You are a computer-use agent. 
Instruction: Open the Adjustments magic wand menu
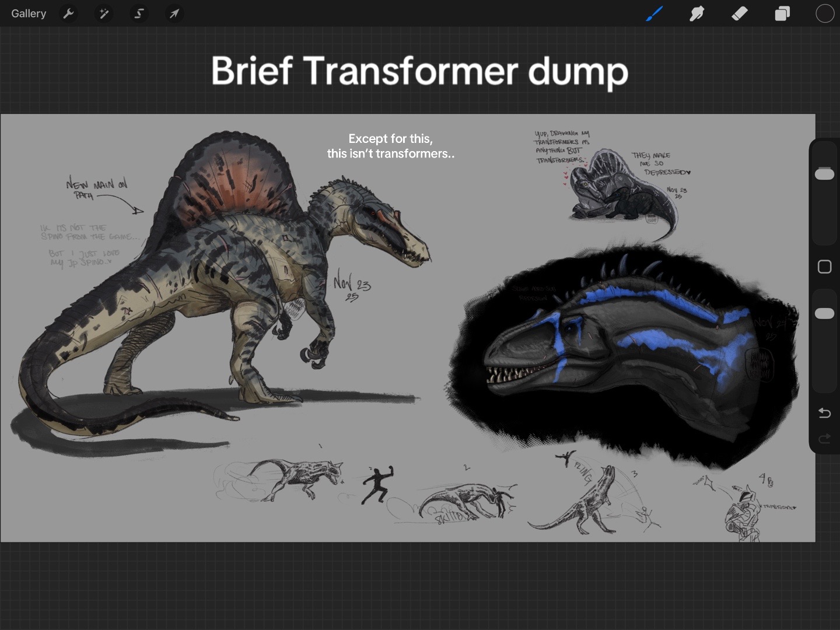tap(104, 13)
